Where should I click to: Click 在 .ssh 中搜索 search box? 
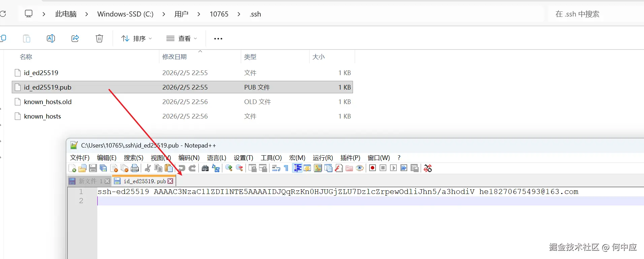[x=596, y=14]
